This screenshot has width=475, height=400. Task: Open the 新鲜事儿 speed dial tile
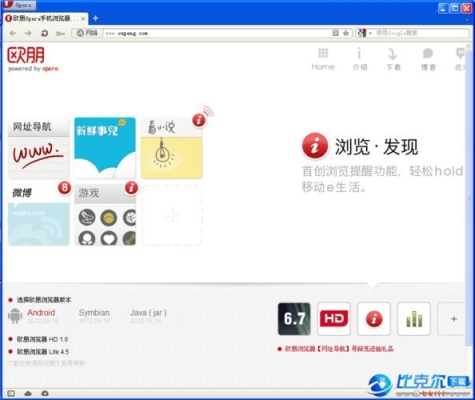105,148
